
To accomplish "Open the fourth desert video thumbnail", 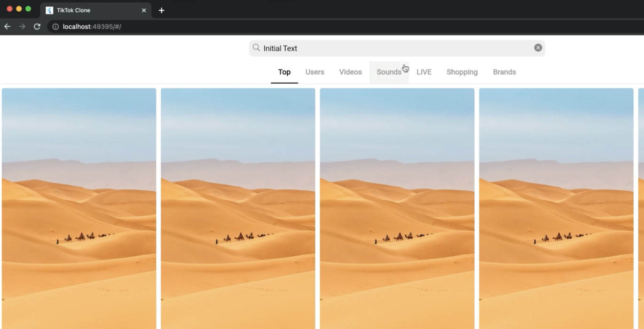I will tap(556, 209).
